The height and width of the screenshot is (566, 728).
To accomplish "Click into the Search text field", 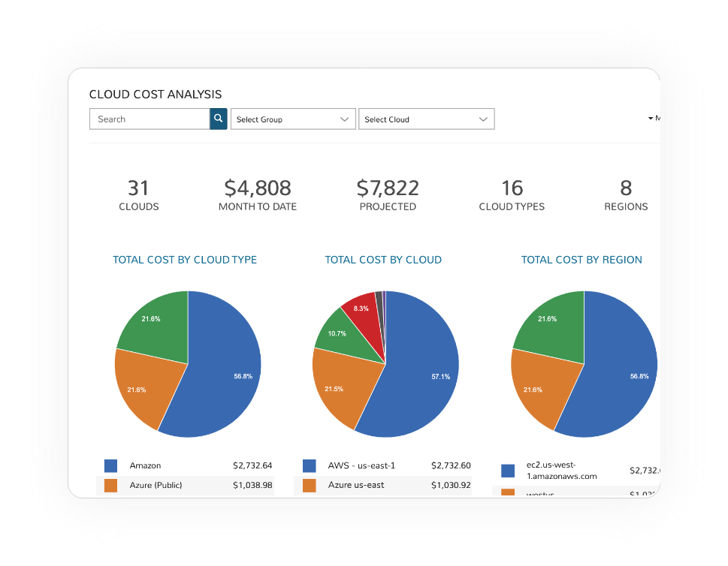I will pos(150,119).
